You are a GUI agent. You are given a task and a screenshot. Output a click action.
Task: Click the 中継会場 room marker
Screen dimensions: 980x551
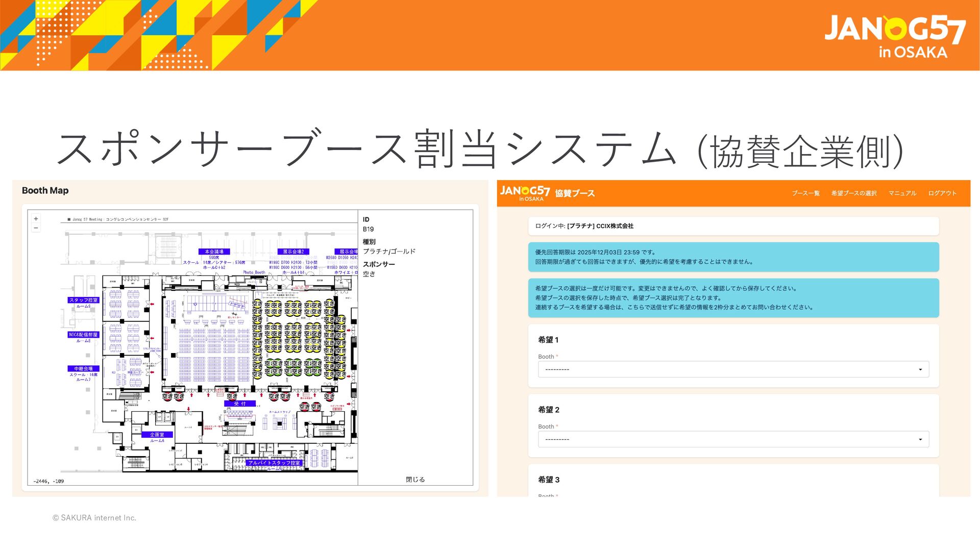pyautogui.click(x=83, y=368)
